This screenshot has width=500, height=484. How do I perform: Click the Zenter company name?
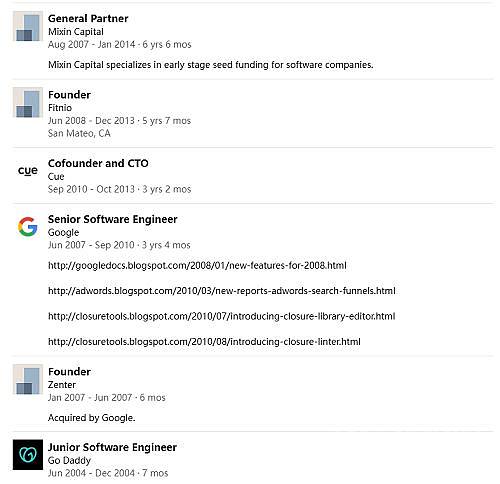(62, 385)
